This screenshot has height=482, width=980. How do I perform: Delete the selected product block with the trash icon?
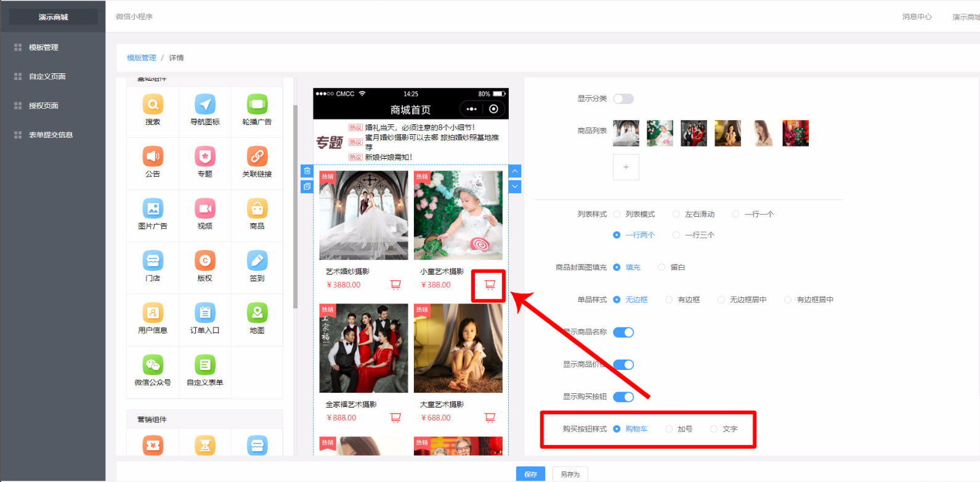(307, 171)
